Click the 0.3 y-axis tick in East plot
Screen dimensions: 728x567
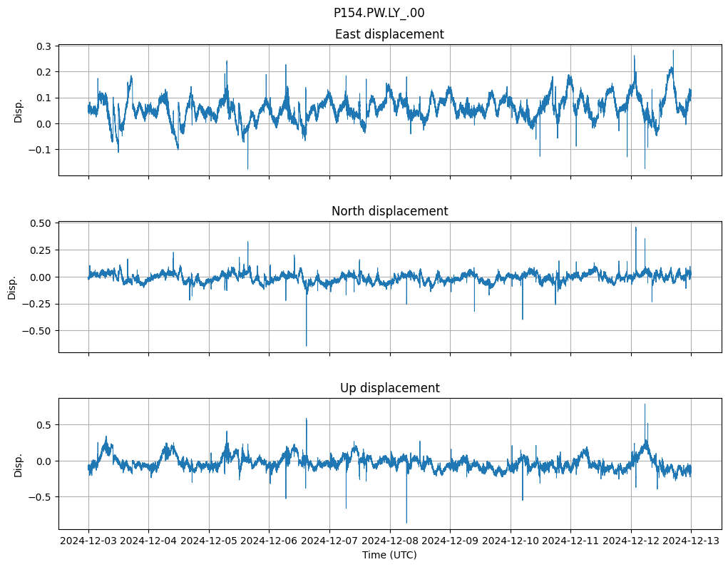(x=44, y=46)
